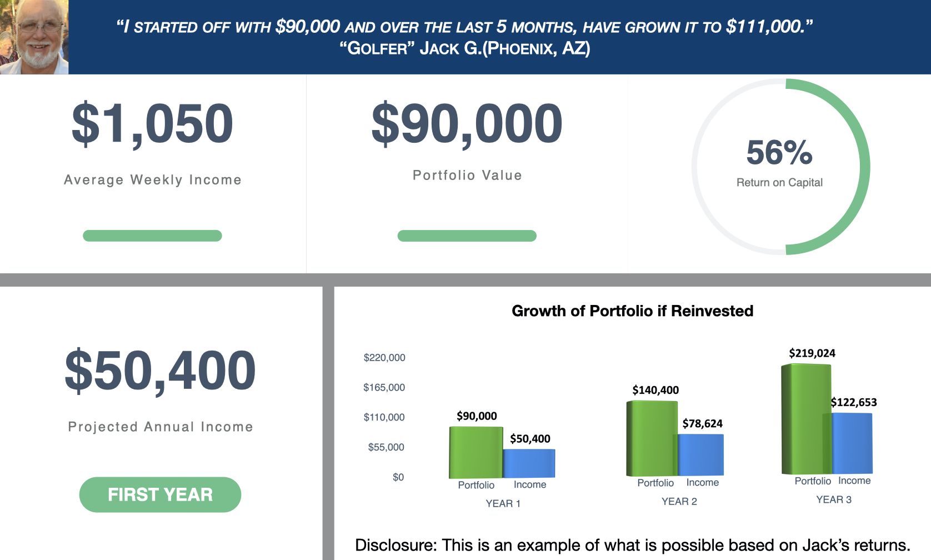931x560 pixels.
Task: Click the "Growth of Portfolio if Reinvested" title
Action: [632, 311]
